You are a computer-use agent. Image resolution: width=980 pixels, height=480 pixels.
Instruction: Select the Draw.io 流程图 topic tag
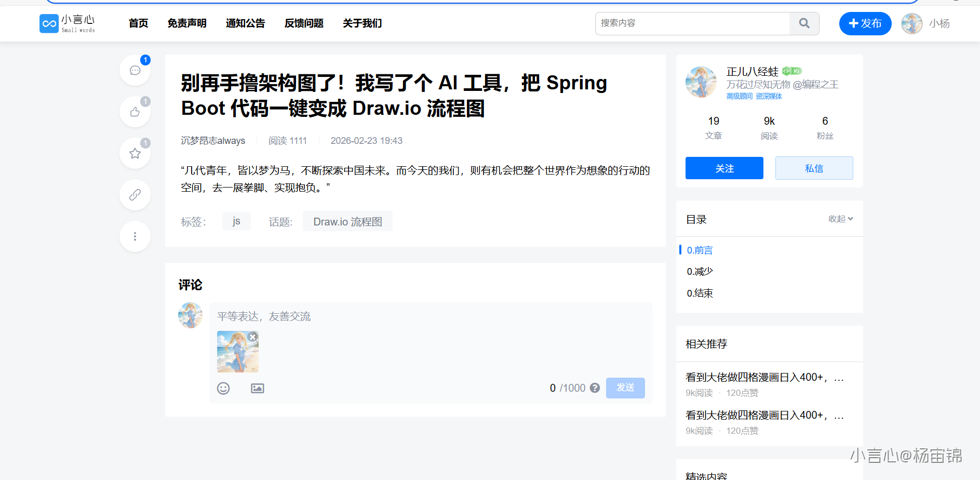tap(347, 222)
